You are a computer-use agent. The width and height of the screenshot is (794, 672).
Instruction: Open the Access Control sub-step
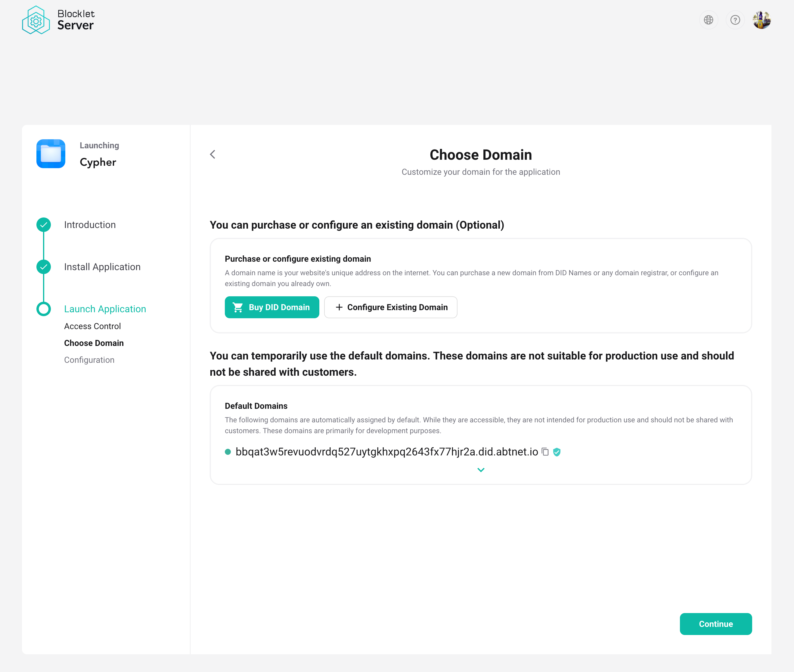click(92, 326)
